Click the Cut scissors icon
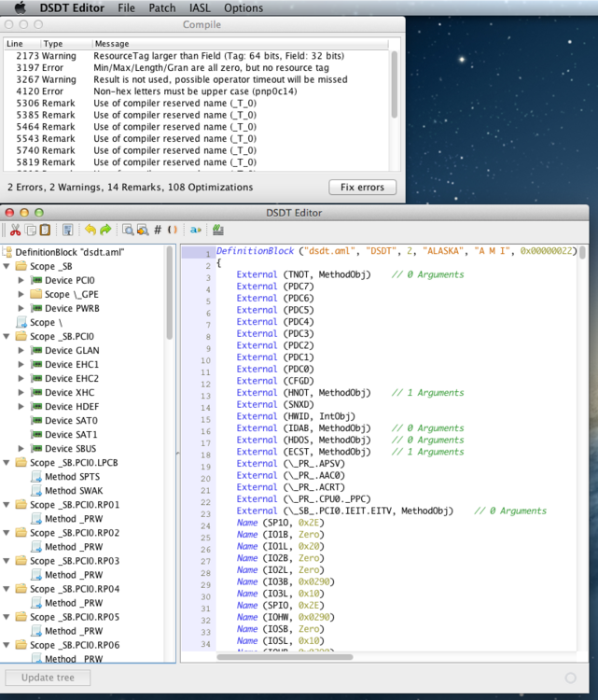The image size is (598, 700). coord(15,230)
